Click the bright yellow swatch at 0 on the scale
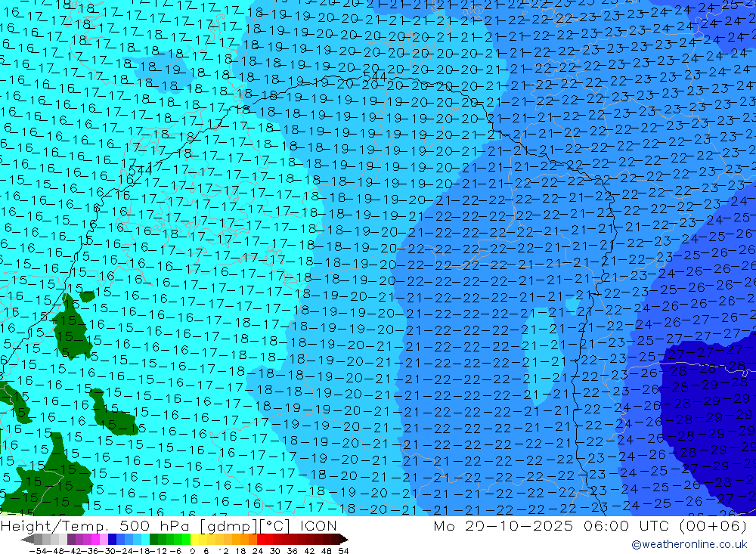 pyautogui.click(x=195, y=539)
